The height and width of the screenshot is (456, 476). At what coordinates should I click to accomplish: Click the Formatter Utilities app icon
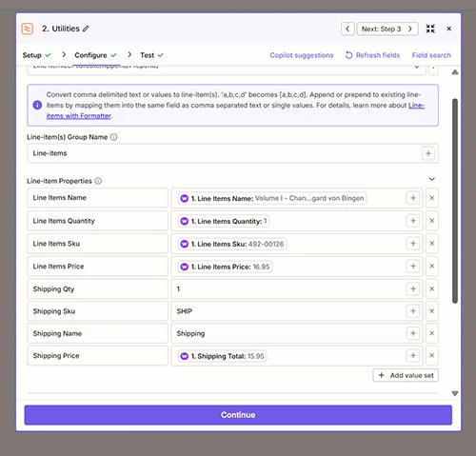point(28,29)
